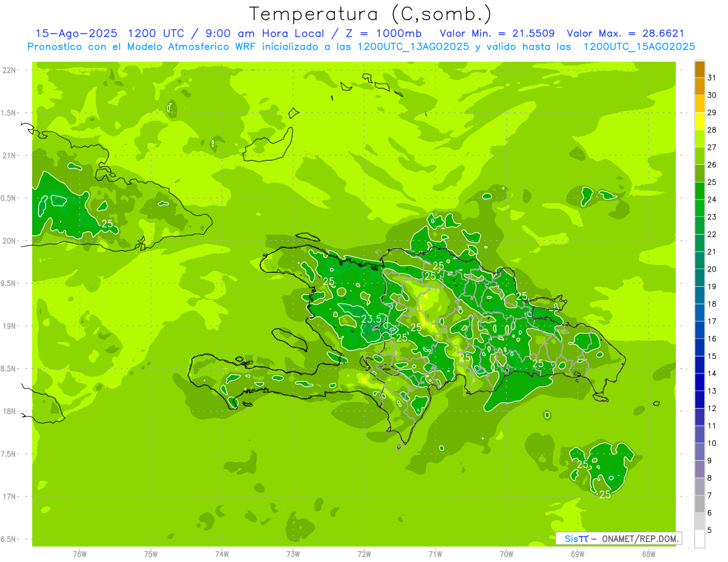Click colorbar value label "28"
Image resolution: width=728 pixels, height=562 pixels.
(712, 130)
